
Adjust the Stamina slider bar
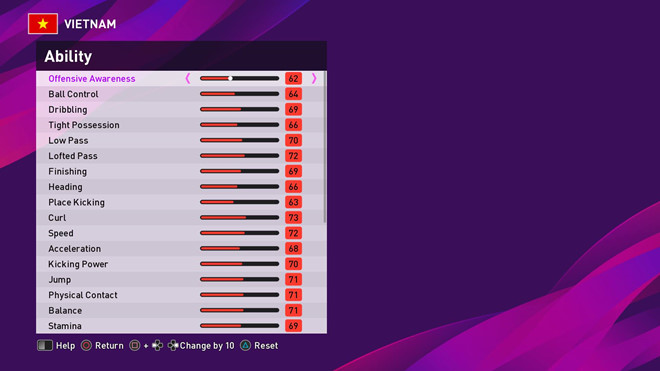(240, 326)
